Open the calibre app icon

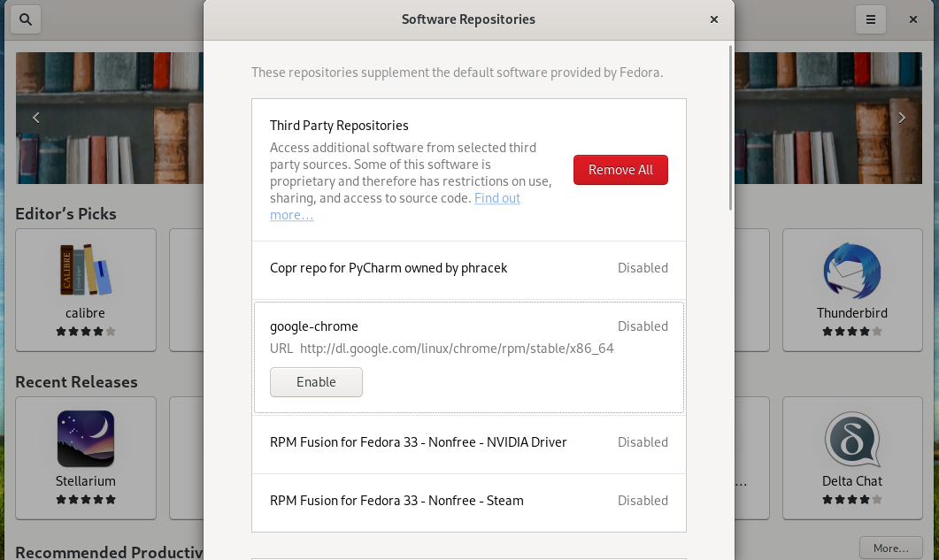coord(86,270)
